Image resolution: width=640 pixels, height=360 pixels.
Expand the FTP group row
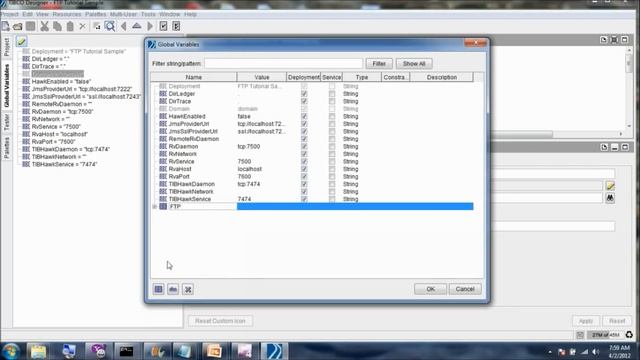click(x=155, y=207)
